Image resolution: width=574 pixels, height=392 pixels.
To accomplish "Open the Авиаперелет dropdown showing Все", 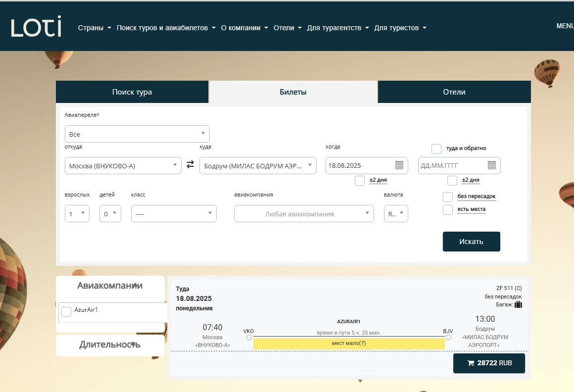I will pos(137,134).
